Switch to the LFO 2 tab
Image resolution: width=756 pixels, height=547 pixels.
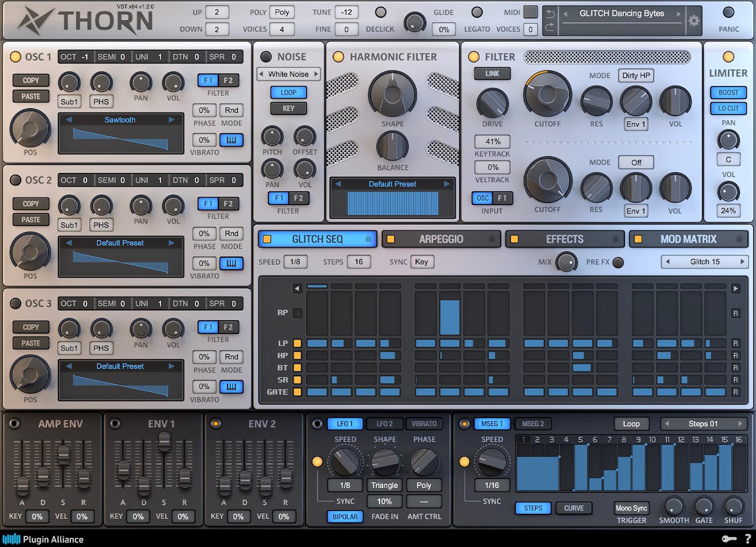point(385,424)
